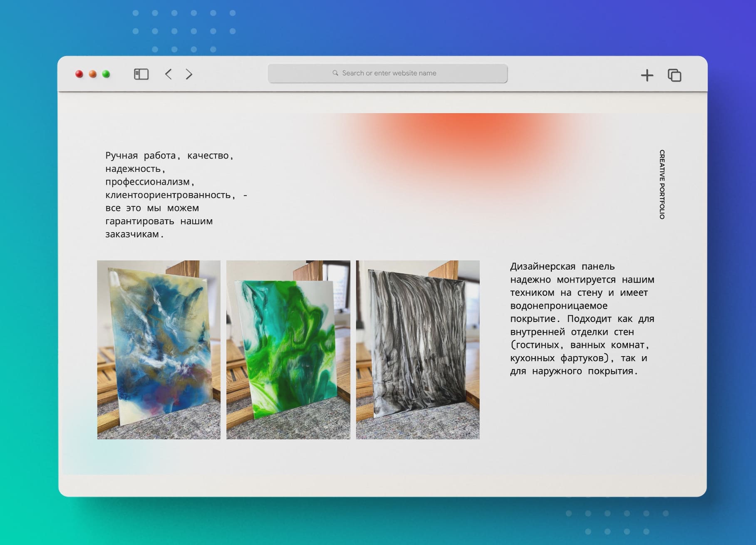Open the tab overview icon

point(675,74)
